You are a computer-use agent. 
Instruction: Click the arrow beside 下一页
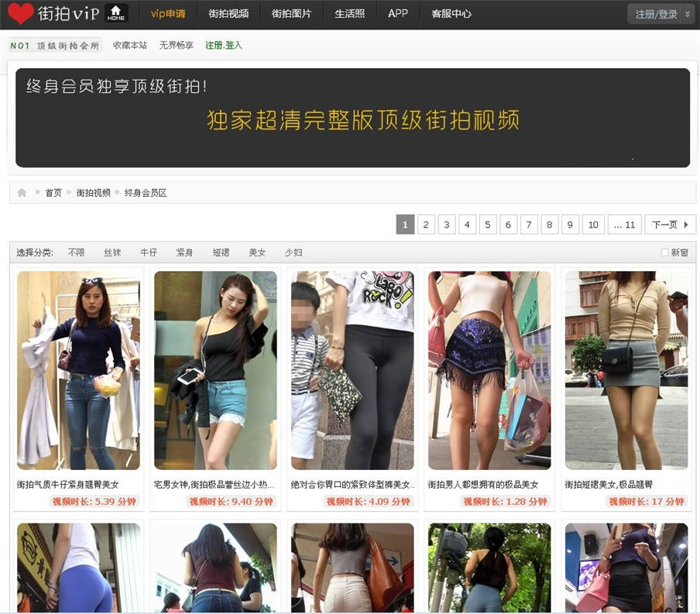(x=685, y=225)
